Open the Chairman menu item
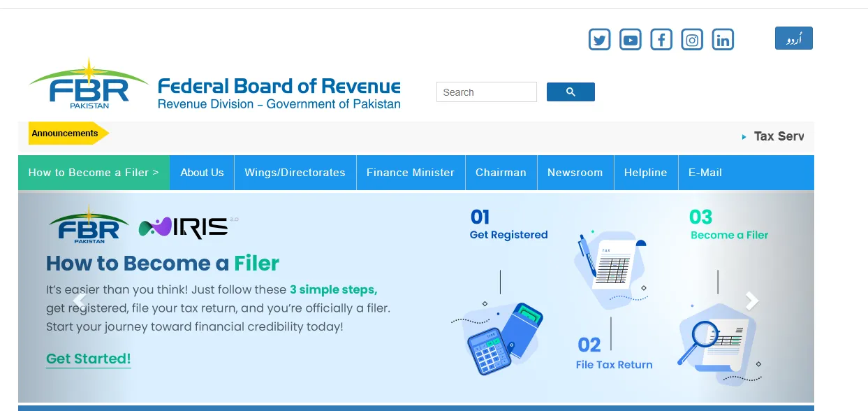Viewport: 868px width, 411px height. [501, 173]
